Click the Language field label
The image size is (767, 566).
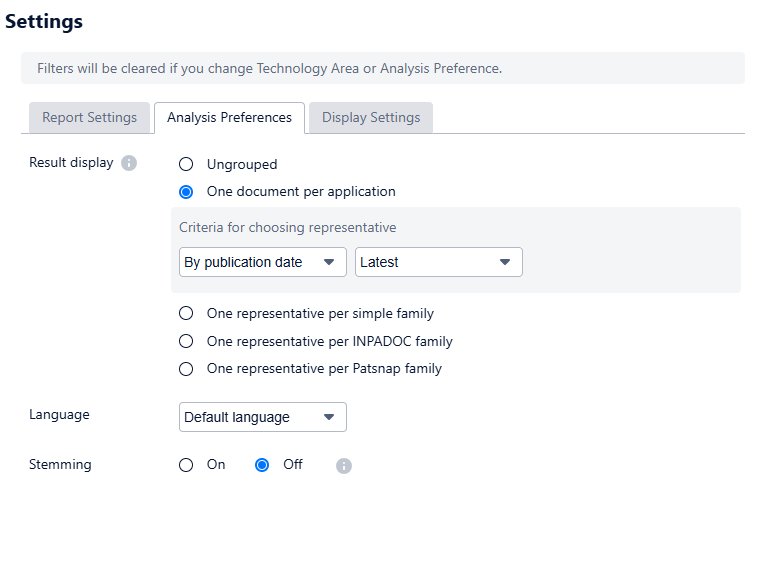pos(59,414)
